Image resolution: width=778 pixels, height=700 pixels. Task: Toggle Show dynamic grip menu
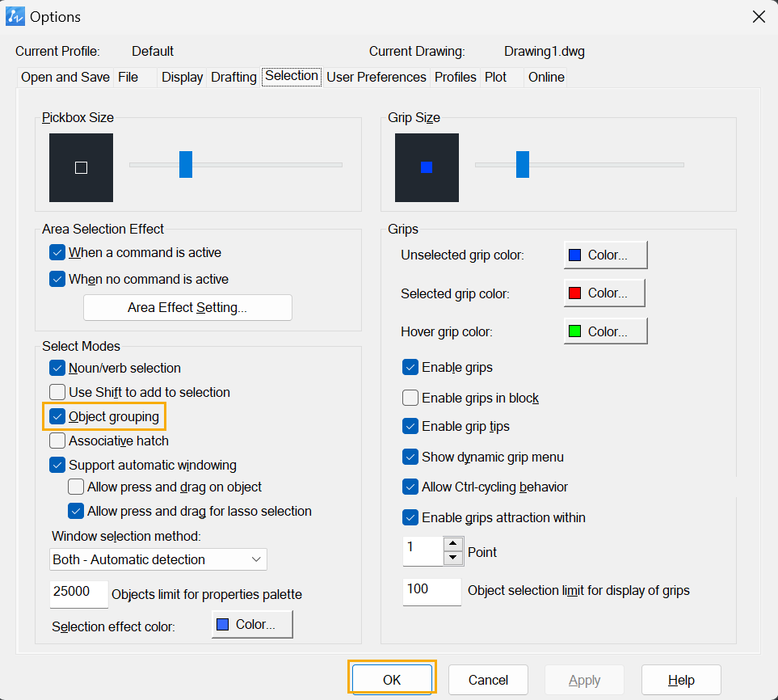click(x=410, y=457)
